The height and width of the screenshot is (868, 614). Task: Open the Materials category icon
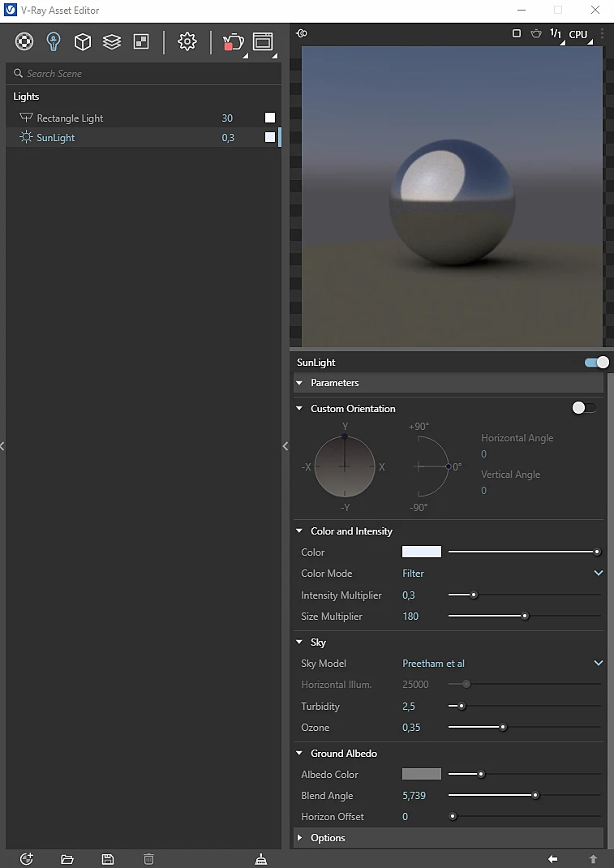(24, 41)
